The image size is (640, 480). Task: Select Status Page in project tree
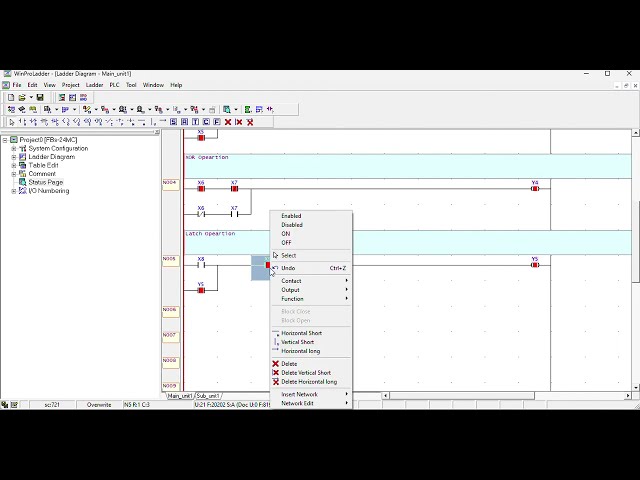point(46,182)
